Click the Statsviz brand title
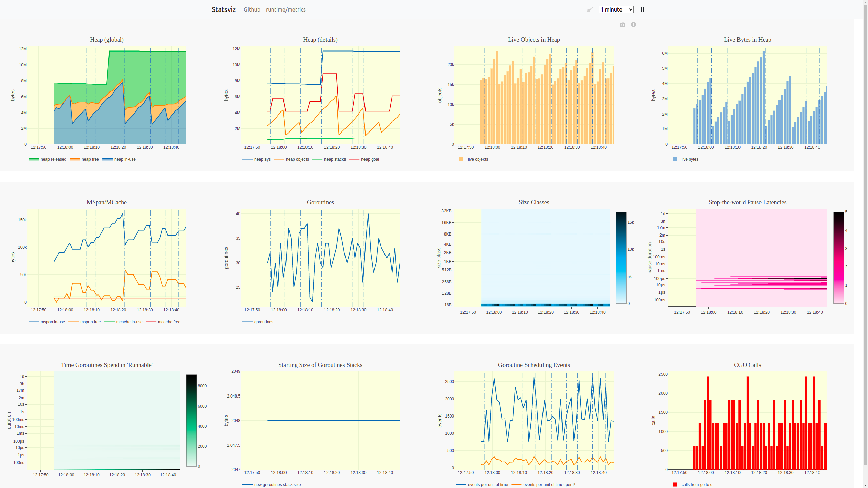The height and width of the screenshot is (488, 868). [x=223, y=9]
